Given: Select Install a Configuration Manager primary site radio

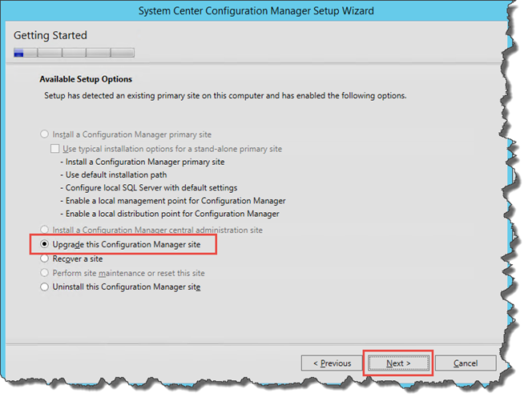Looking at the screenshot, I should tap(44, 134).
